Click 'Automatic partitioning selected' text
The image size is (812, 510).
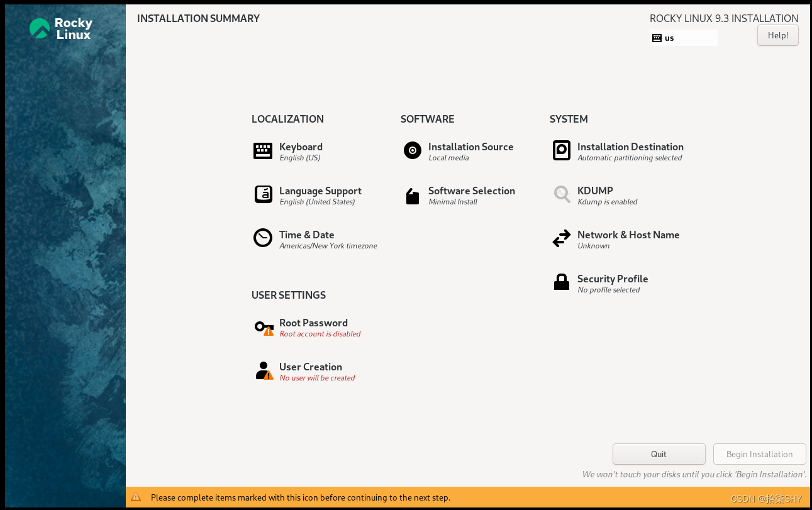[630, 158]
